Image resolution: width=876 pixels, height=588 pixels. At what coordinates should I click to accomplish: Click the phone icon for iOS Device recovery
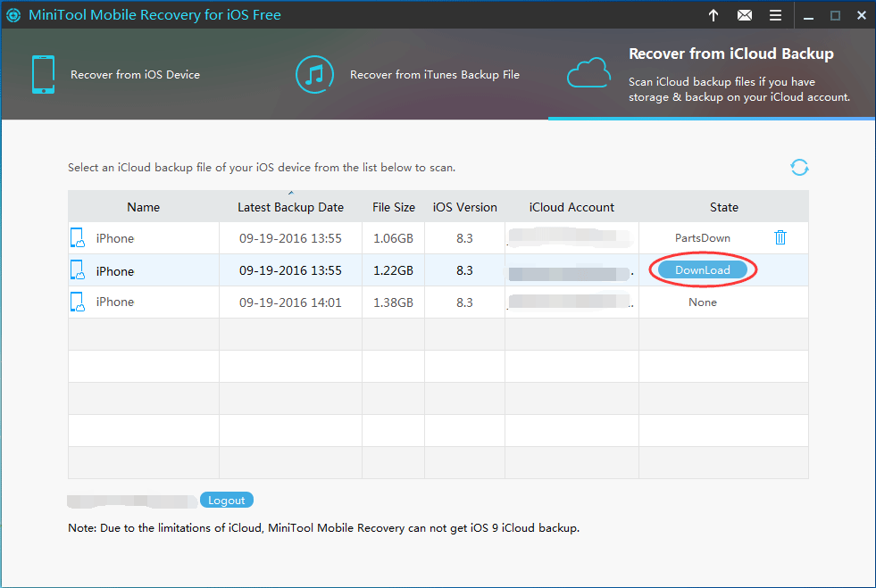43,75
